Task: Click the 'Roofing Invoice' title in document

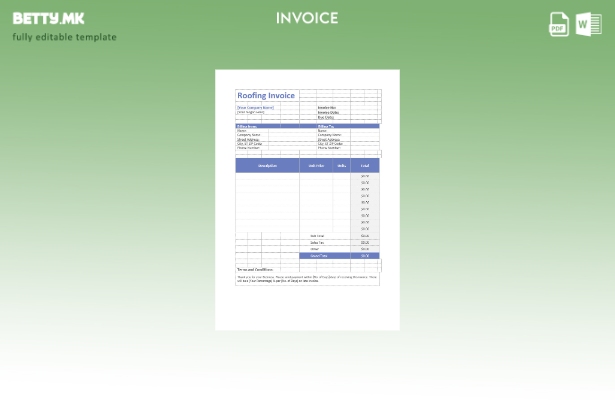Action: point(266,96)
